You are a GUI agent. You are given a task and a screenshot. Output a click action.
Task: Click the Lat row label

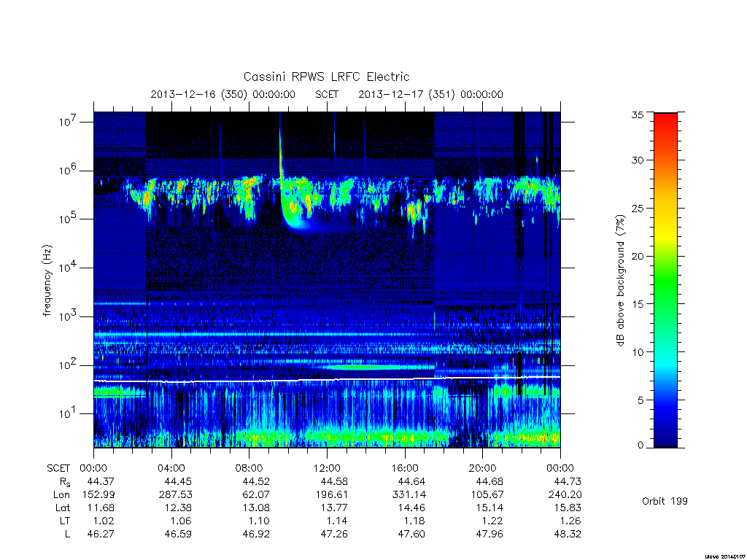(x=63, y=507)
